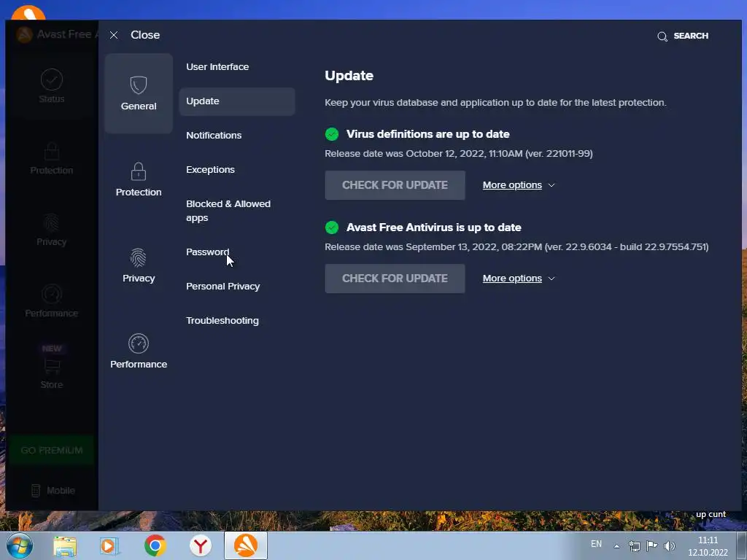This screenshot has height=560, width=747.
Task: Open the Exceptions settings section
Action: click(210, 169)
